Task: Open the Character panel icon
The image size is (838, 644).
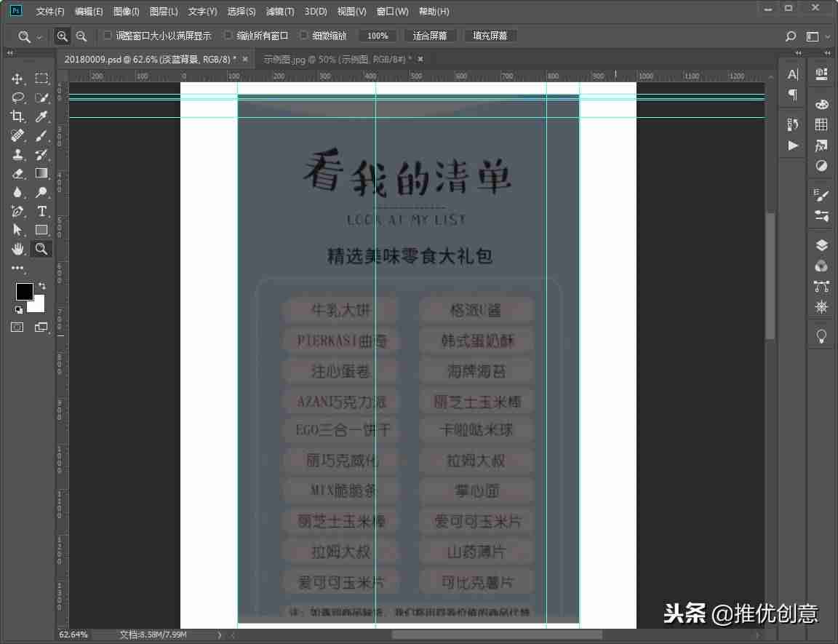Action: [x=793, y=74]
